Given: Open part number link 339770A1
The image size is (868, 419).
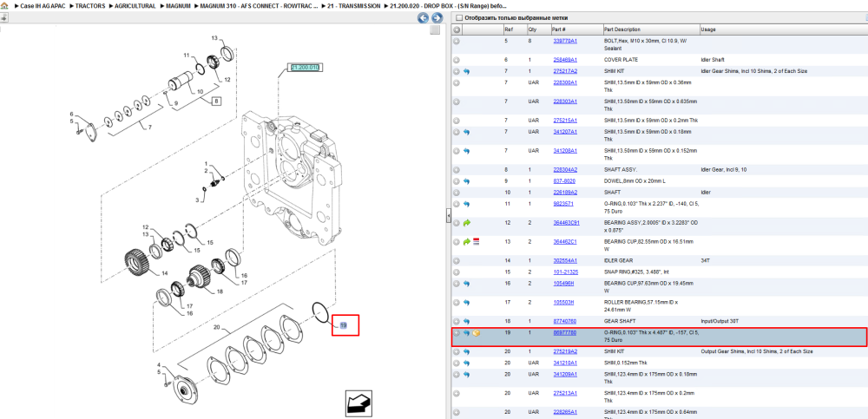Looking at the screenshot, I should 565,41.
